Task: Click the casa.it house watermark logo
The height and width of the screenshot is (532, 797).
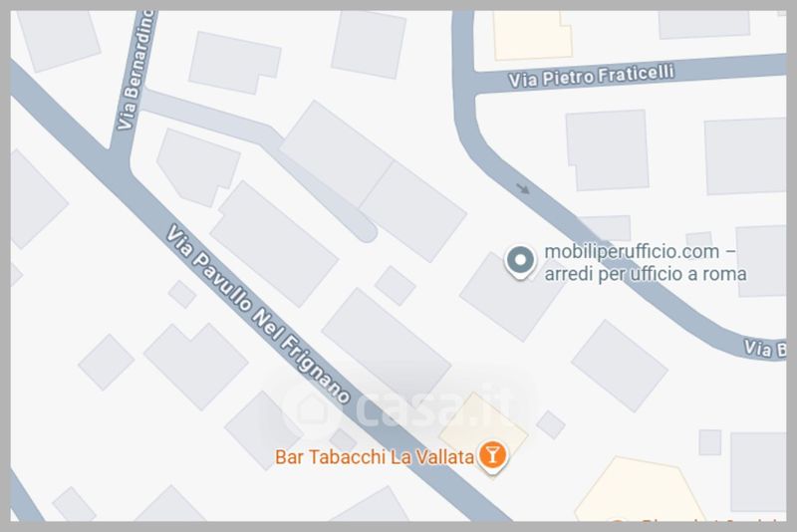Action: coord(311,410)
